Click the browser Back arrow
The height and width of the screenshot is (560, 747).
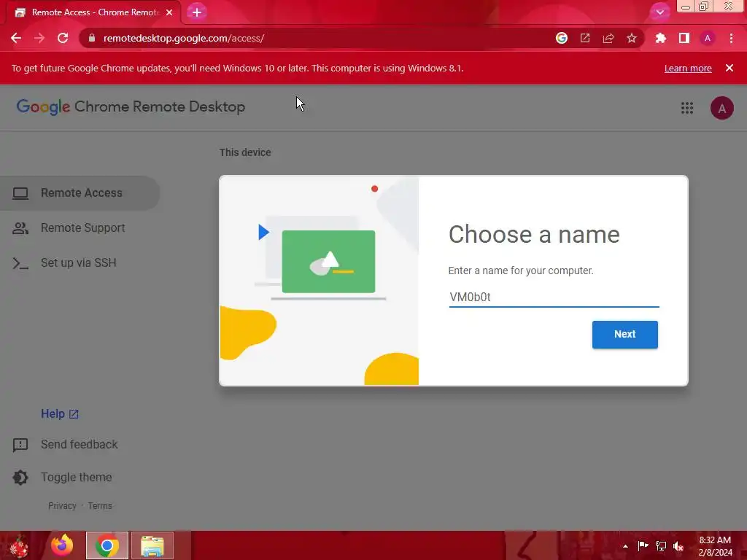click(16, 38)
